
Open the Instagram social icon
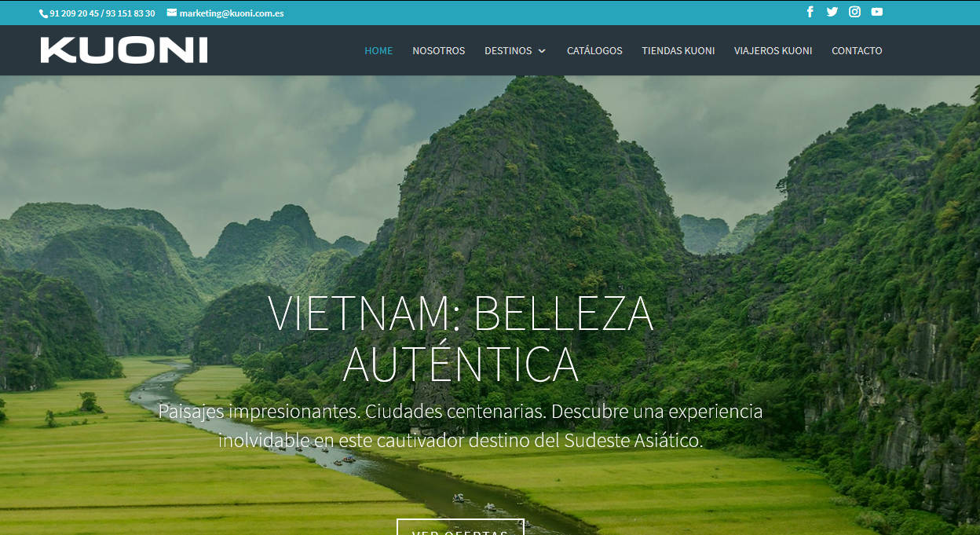pyautogui.click(x=854, y=12)
